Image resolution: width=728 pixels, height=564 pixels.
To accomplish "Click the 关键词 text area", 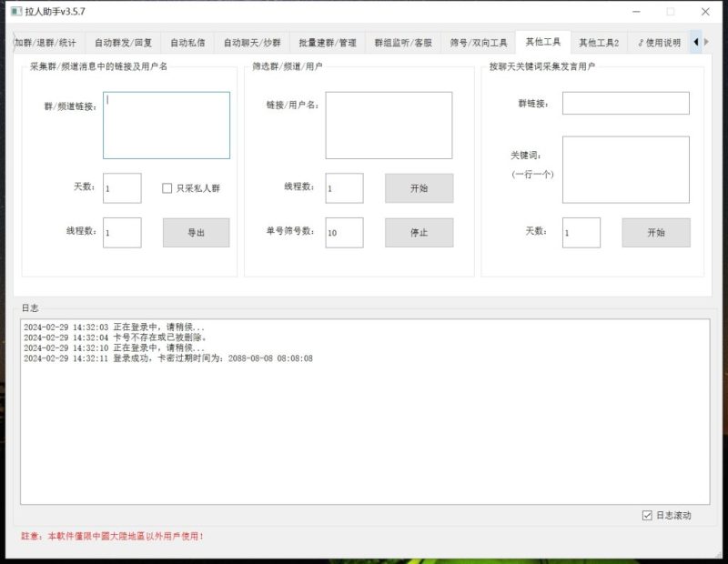I will click(625, 171).
